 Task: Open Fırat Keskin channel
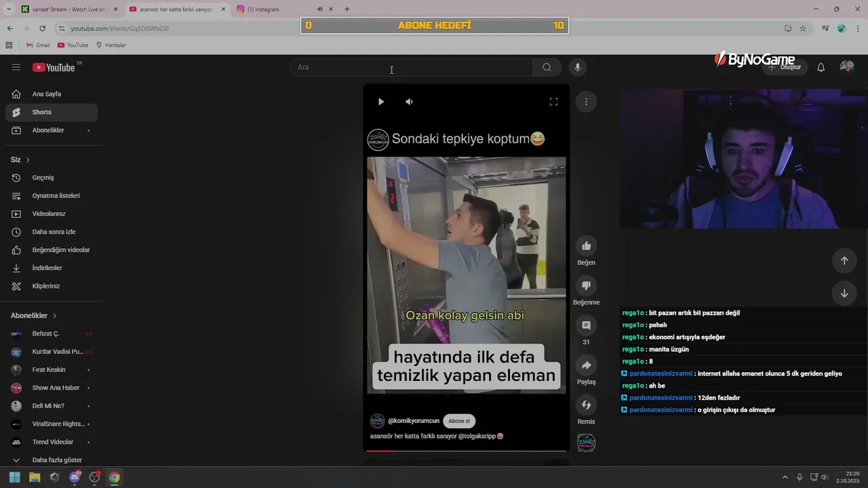click(52, 369)
